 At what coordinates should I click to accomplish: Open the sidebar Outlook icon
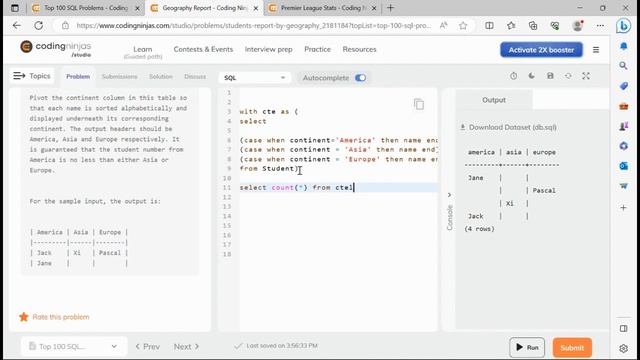[x=623, y=166]
